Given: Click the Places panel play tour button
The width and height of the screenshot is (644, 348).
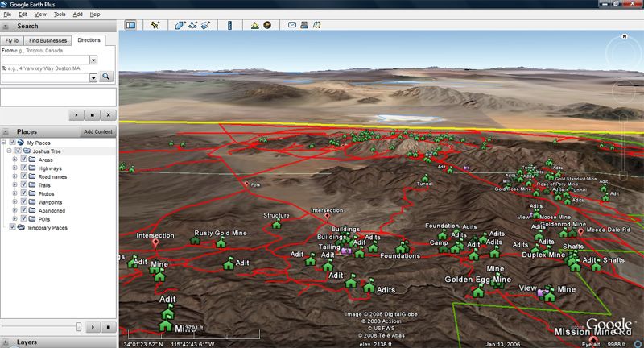Looking at the screenshot, I should pyautogui.click(x=93, y=327).
